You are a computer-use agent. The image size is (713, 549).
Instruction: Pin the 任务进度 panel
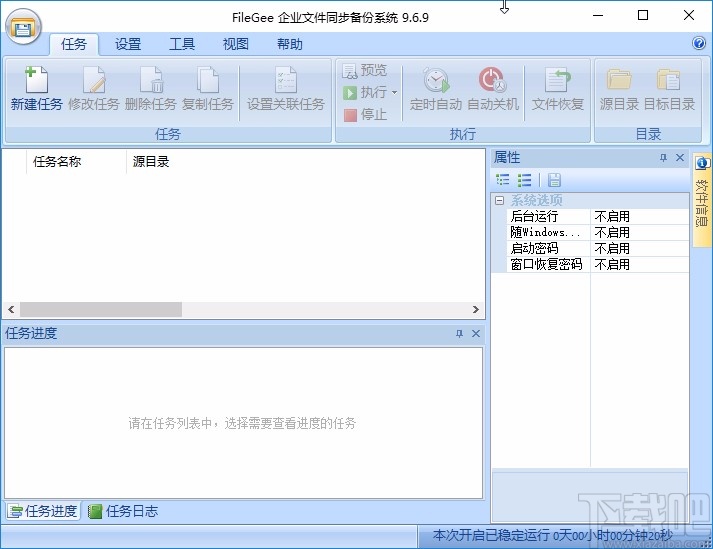[x=459, y=334]
